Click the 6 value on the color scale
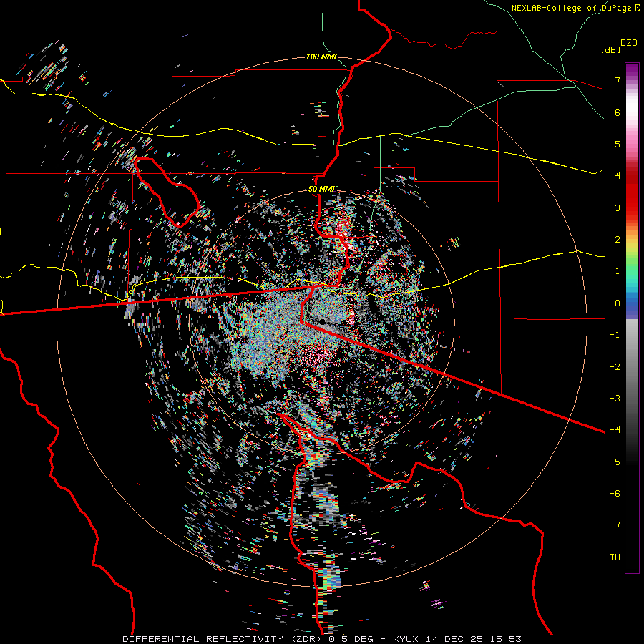 (x=618, y=112)
